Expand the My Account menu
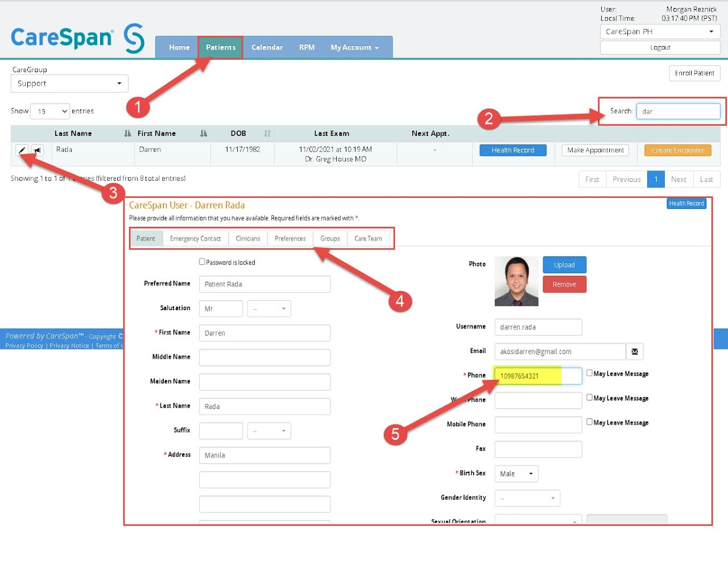Viewport: 728px width, 582px height. 354,48
